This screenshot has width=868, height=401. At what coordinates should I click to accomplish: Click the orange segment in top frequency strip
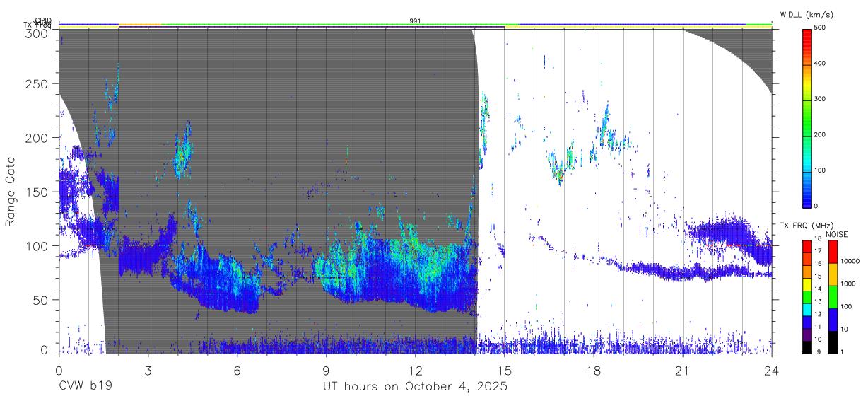pyautogui.click(x=140, y=25)
